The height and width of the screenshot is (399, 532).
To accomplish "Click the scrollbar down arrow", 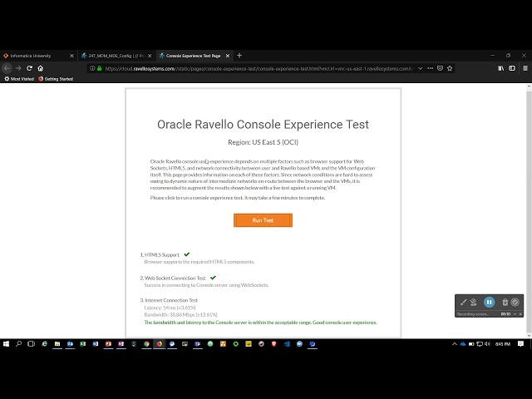I will (529, 335).
